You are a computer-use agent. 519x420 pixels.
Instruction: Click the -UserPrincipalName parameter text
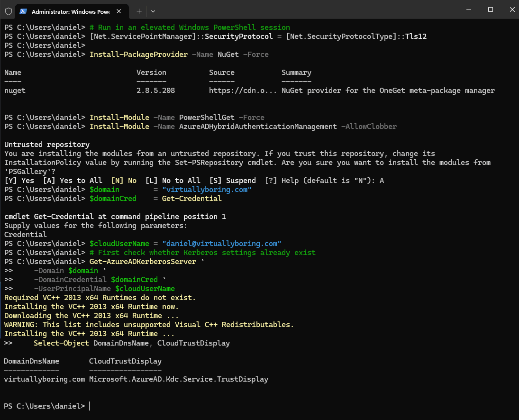pyautogui.click(x=72, y=289)
